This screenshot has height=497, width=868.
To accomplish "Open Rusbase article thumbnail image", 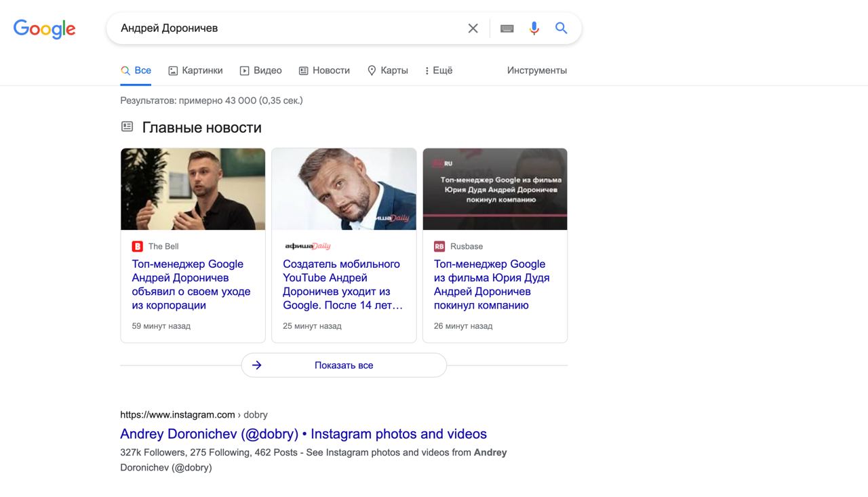I will point(495,189).
